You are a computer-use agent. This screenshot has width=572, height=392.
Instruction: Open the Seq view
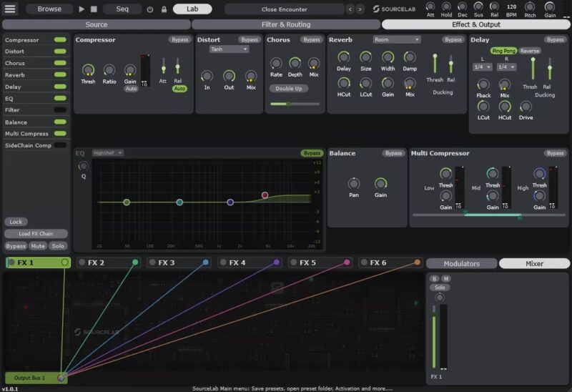[x=122, y=9]
